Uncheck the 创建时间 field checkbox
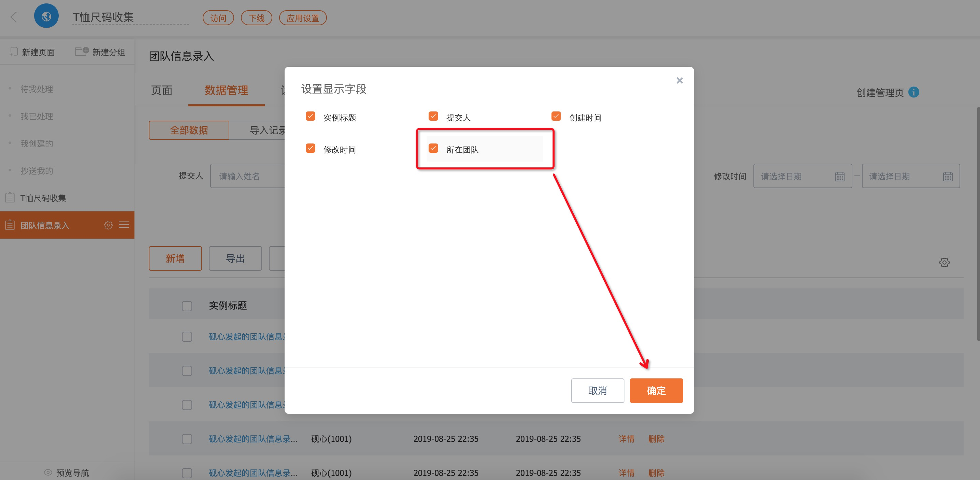 556,116
